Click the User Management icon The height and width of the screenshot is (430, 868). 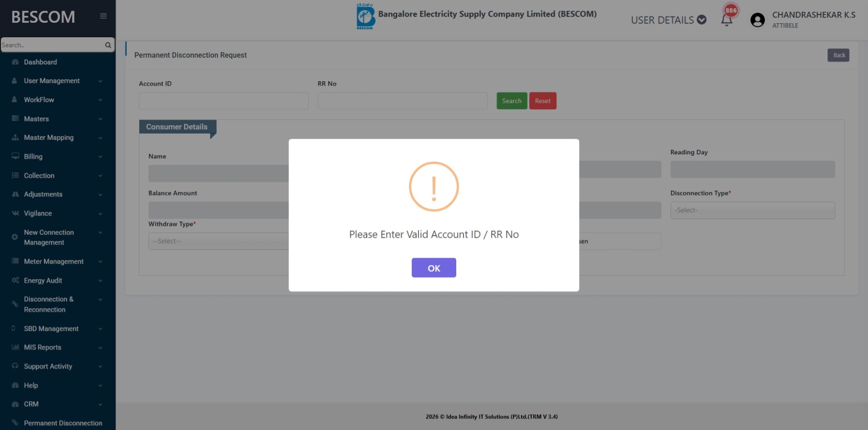click(15, 81)
